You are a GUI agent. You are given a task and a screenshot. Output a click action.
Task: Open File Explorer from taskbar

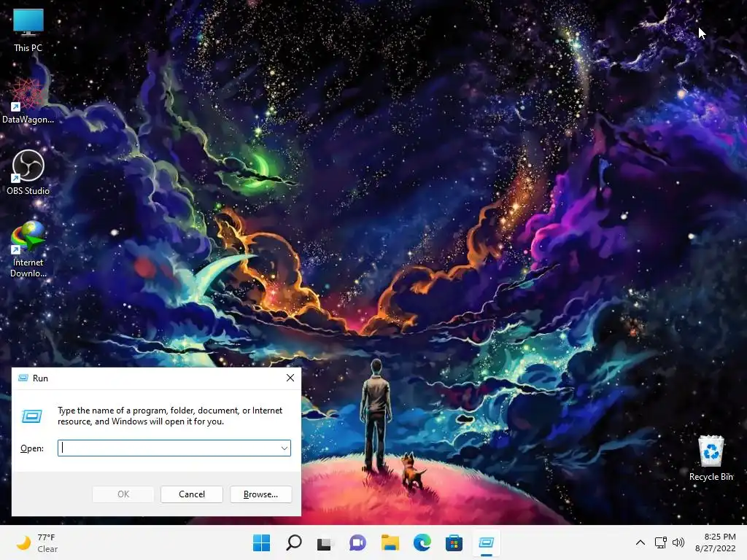[390, 542]
